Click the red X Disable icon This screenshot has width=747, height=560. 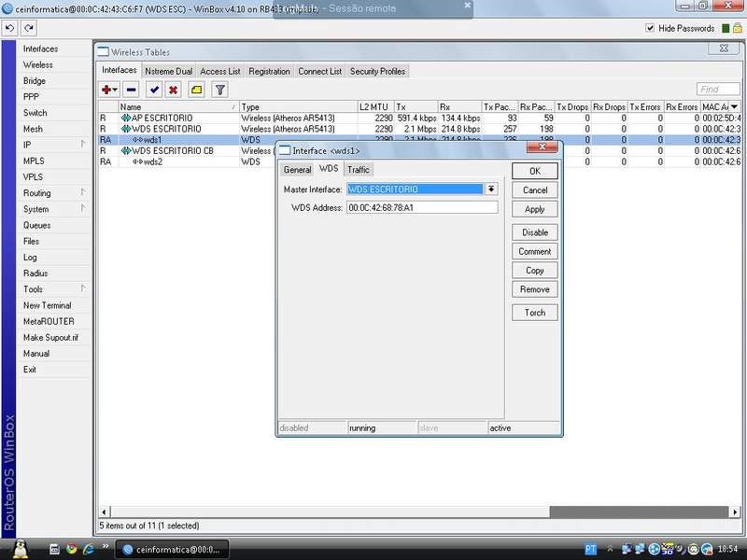(174, 90)
